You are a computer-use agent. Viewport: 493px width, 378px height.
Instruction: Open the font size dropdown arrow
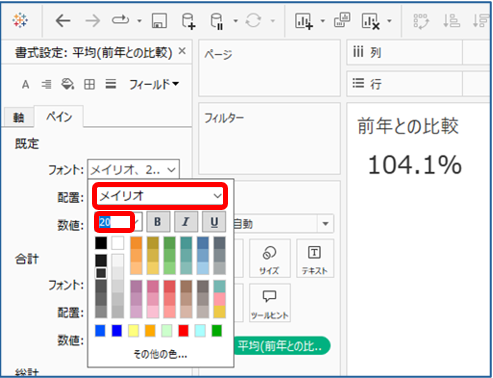[138, 222]
